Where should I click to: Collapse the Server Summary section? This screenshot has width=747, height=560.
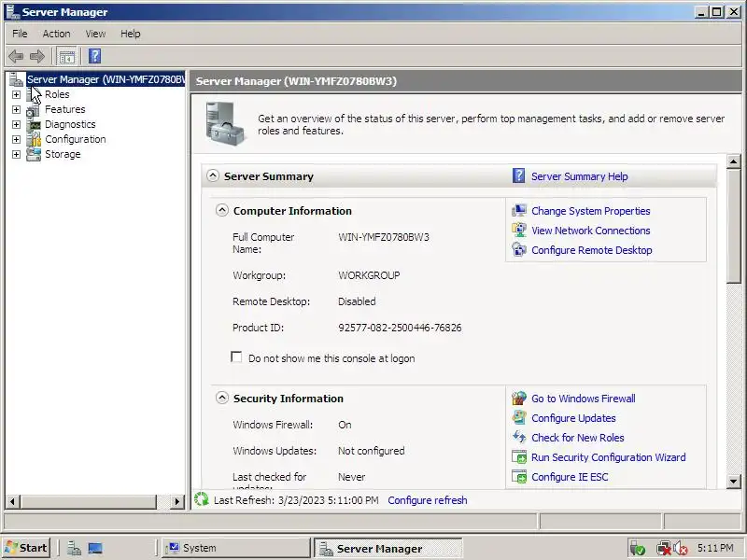tap(213, 175)
